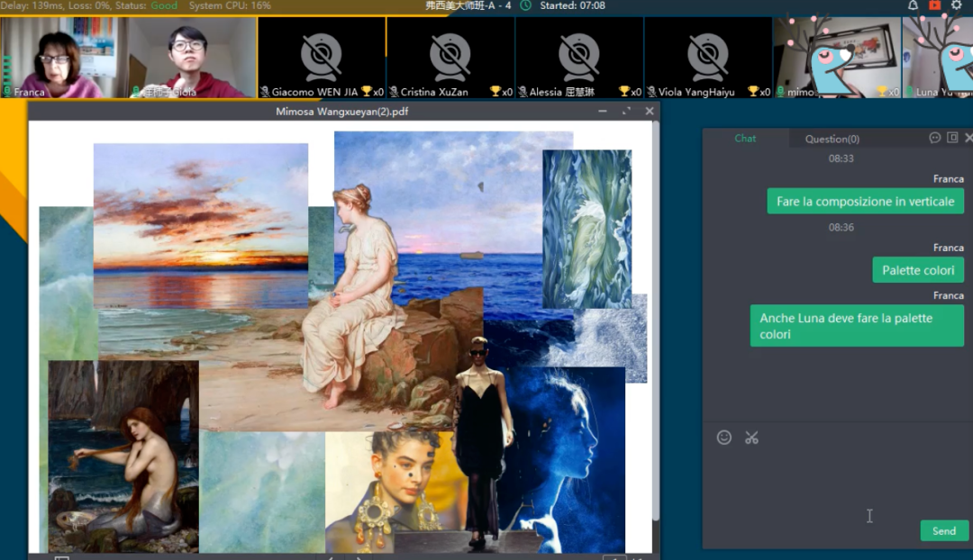This screenshot has width=973, height=560.
Task: Click the chat bubble options icon
Action: coord(934,138)
